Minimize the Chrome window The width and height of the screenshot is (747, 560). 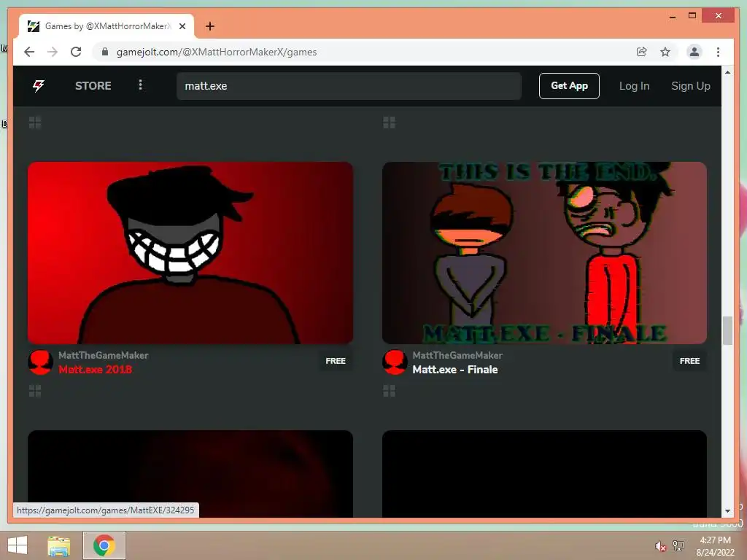point(672,16)
